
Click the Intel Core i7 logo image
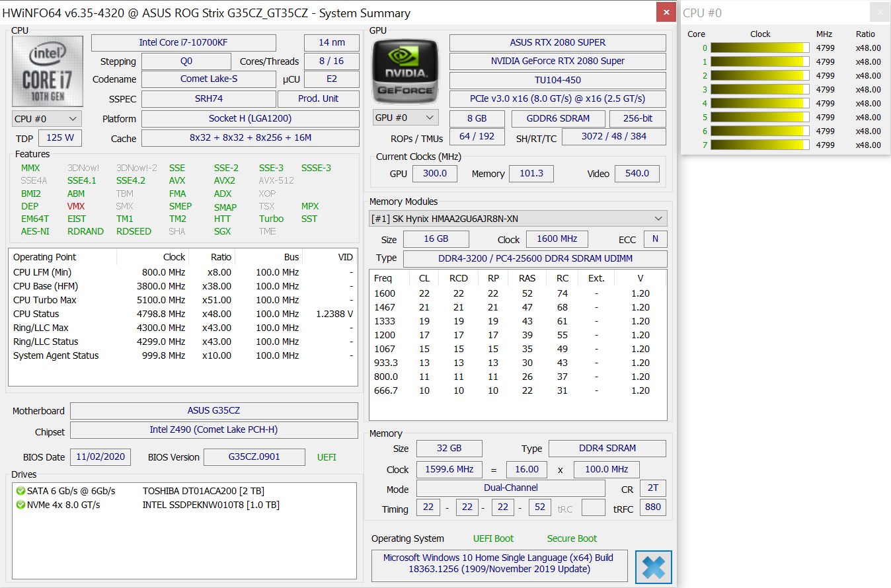coord(48,71)
